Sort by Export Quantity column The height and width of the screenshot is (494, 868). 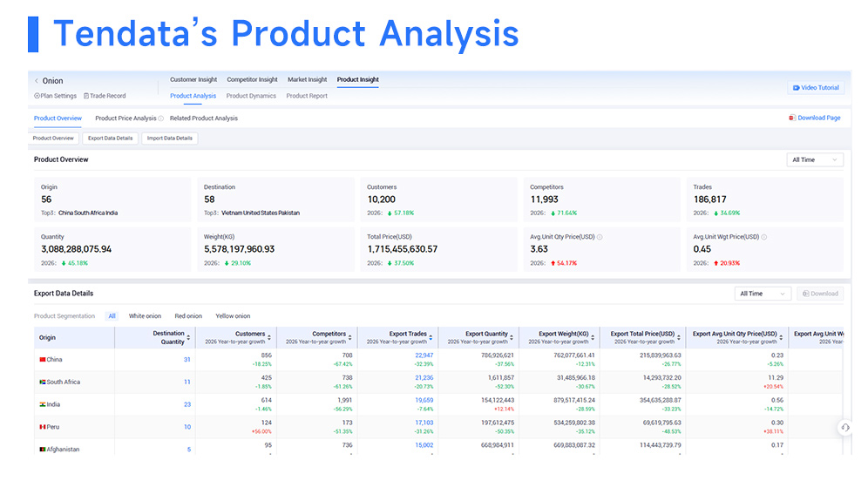[512, 337]
